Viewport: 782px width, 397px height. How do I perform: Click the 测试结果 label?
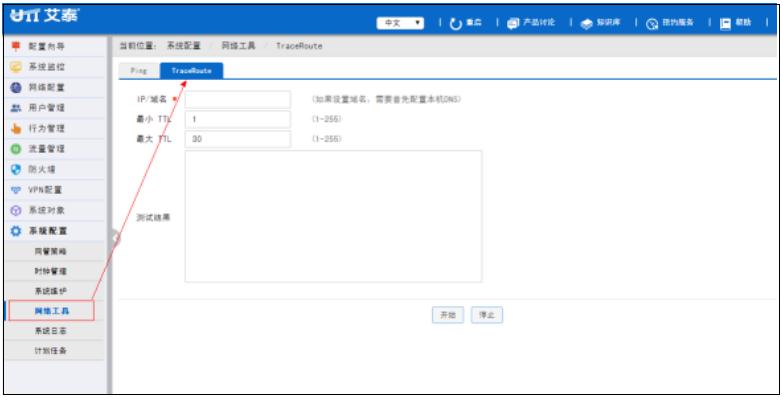tap(154, 218)
